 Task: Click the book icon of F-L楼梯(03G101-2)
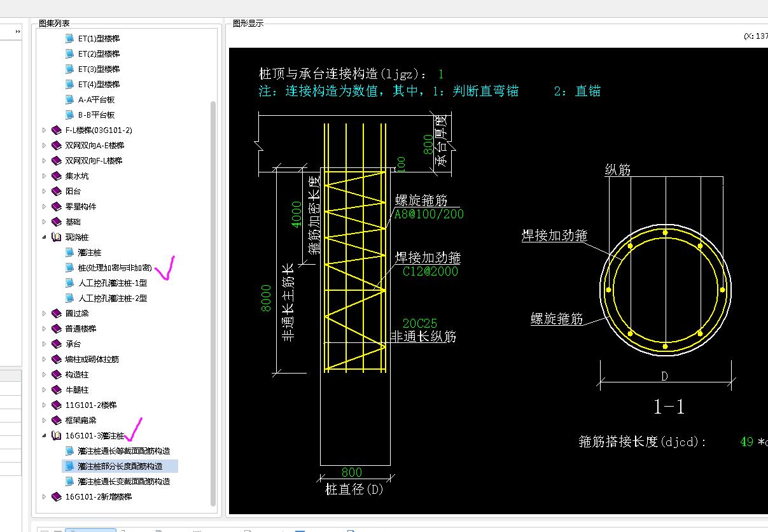[x=57, y=130]
